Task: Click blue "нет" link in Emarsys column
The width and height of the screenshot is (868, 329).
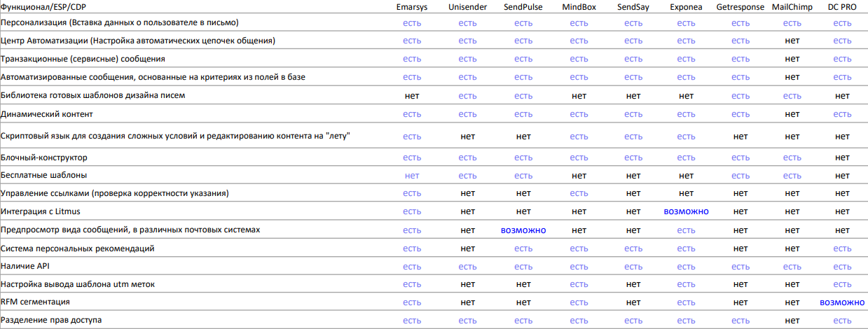Action: (412, 175)
